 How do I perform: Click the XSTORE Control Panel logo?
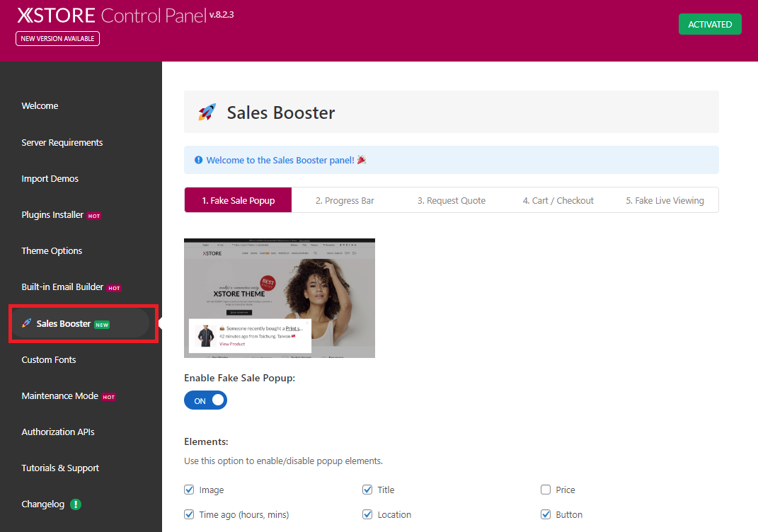112,16
